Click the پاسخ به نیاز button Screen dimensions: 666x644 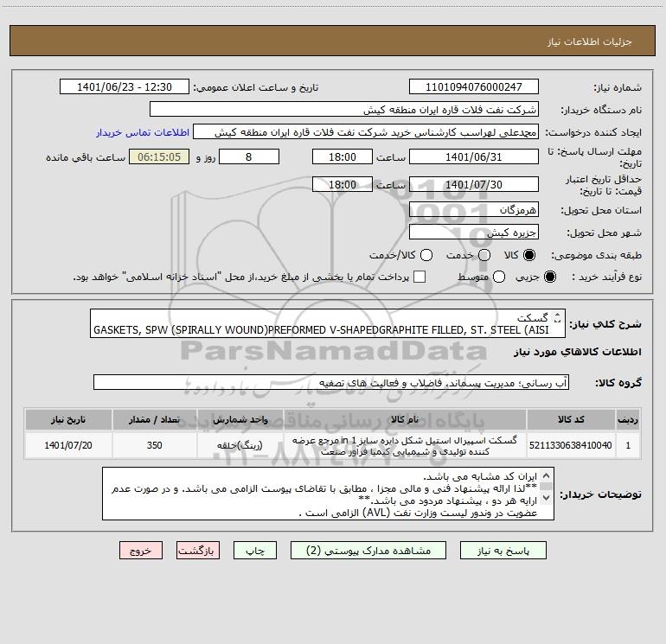pyautogui.click(x=503, y=551)
